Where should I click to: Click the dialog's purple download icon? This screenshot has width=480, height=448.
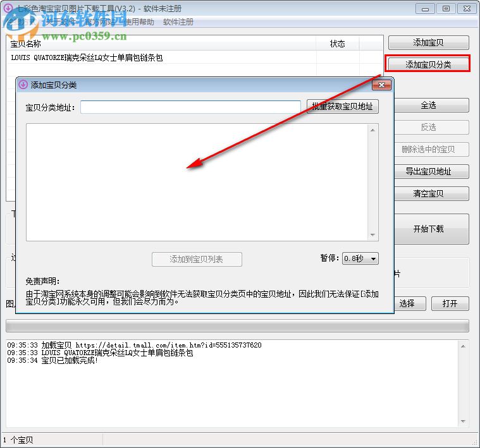[x=23, y=85]
